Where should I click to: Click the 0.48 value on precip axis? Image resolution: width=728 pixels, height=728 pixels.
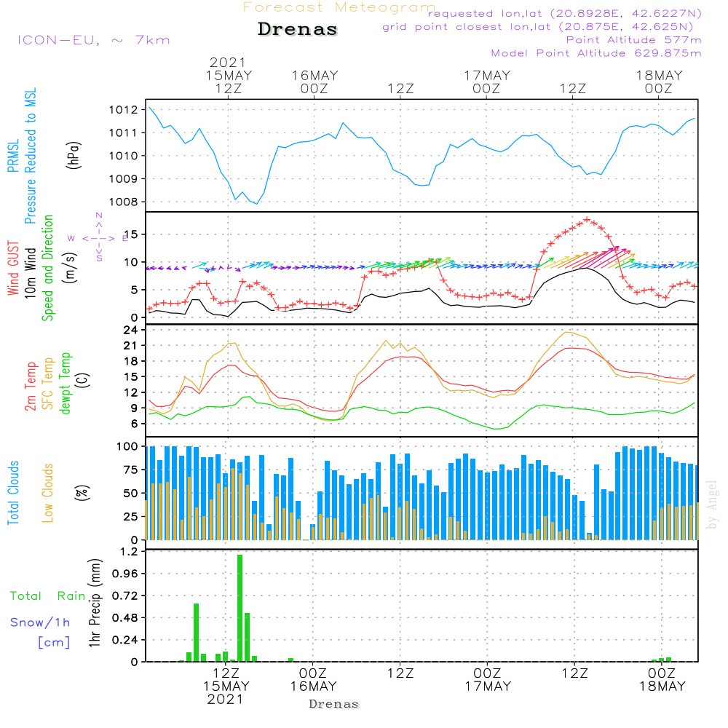(x=126, y=618)
